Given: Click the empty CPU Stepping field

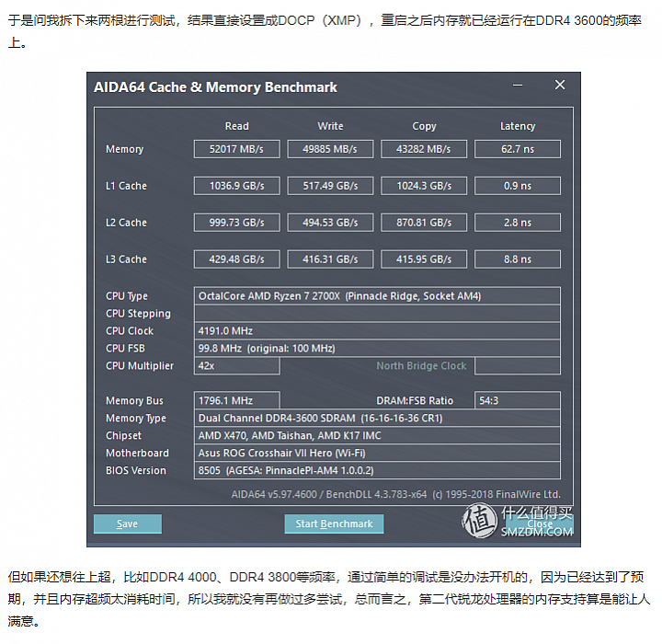Looking at the screenshot, I should tap(378, 314).
